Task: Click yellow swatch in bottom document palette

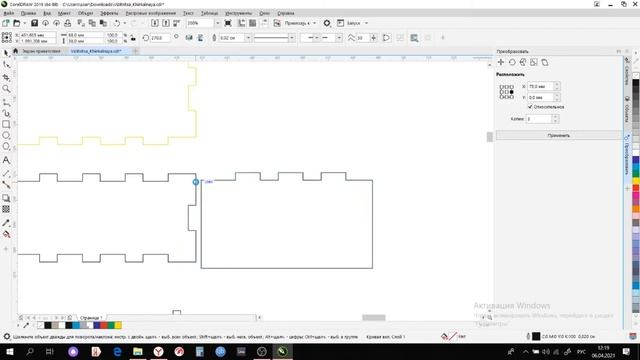Action: pos(118,325)
